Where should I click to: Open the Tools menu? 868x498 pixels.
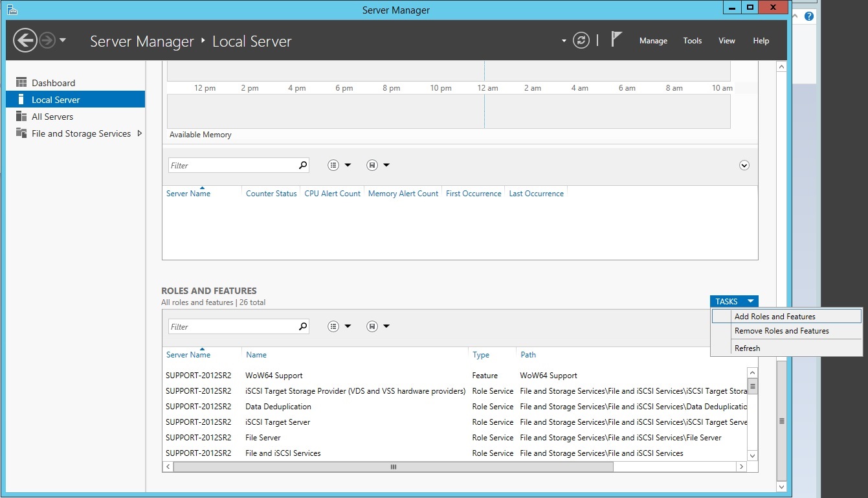pyautogui.click(x=692, y=41)
